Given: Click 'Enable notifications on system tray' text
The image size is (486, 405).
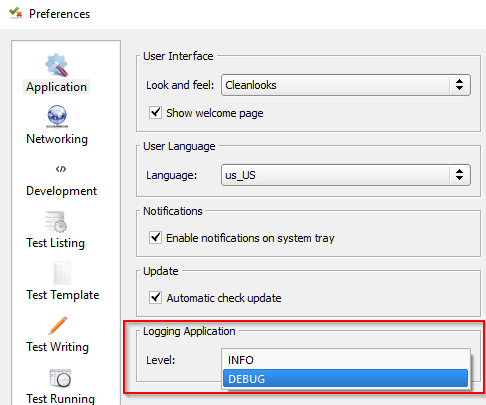Looking at the screenshot, I should (x=250, y=238).
